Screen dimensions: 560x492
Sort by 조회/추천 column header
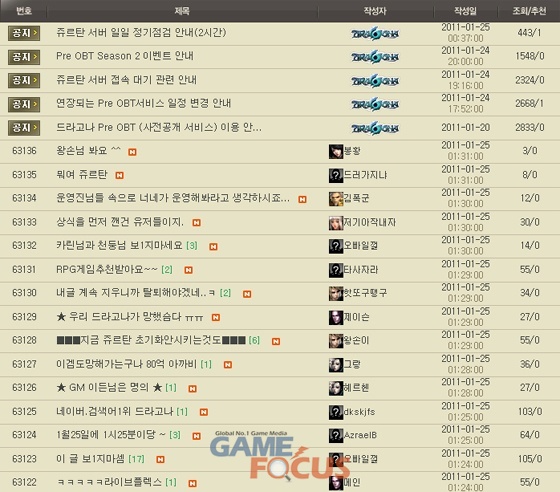click(529, 11)
